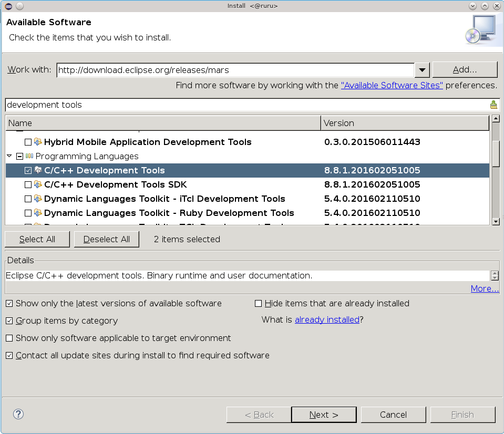Click the C/C++ Development Tools feature icon
The height and width of the screenshot is (434, 504).
coord(38,170)
